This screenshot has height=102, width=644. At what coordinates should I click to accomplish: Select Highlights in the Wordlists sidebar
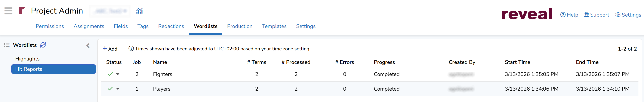pyautogui.click(x=27, y=59)
